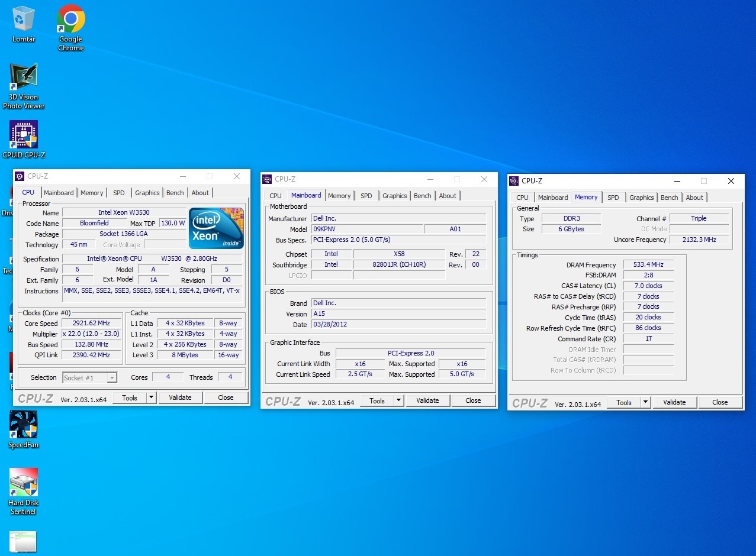The width and height of the screenshot is (756, 556).
Task: Click Southbridge value 82801JR (ICH10R)
Action: pos(400,265)
